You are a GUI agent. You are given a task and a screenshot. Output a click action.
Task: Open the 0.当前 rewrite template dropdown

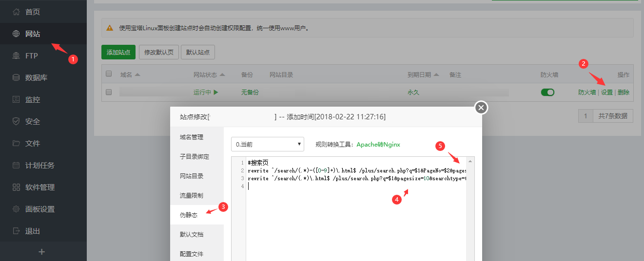coord(267,144)
